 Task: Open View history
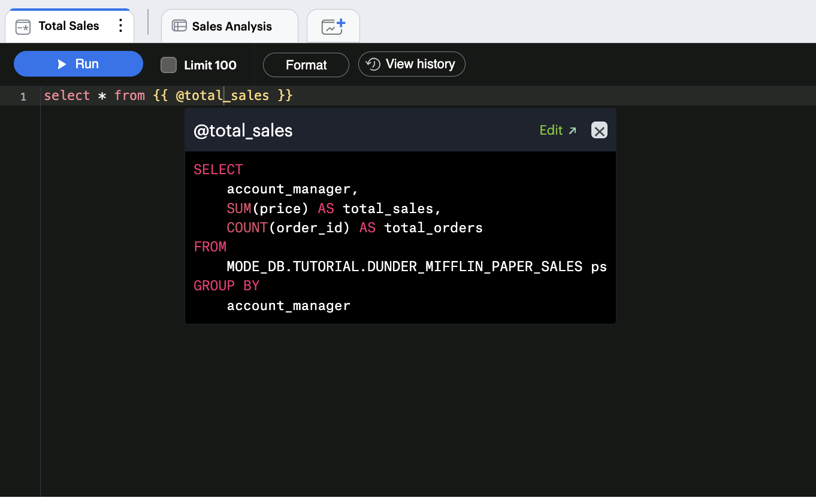point(412,64)
